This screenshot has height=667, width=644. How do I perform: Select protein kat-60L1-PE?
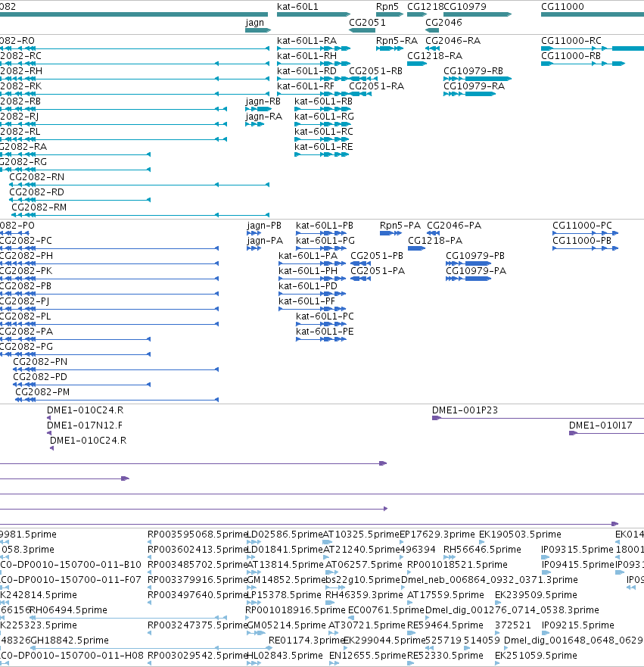(x=321, y=339)
